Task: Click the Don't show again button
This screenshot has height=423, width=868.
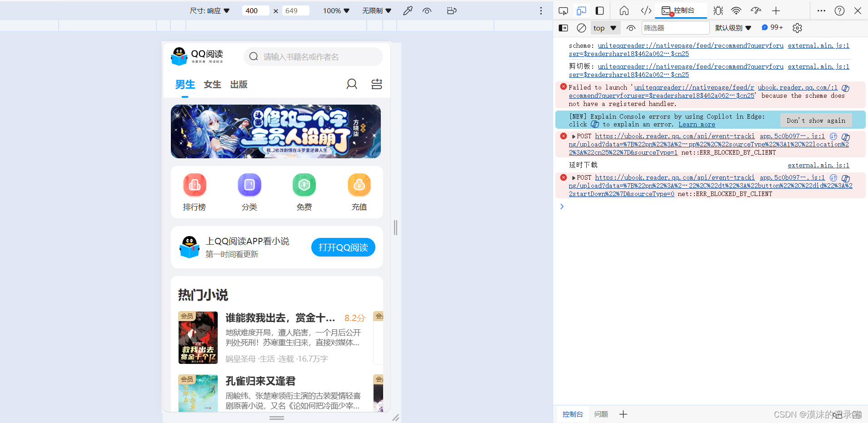Action: click(816, 121)
